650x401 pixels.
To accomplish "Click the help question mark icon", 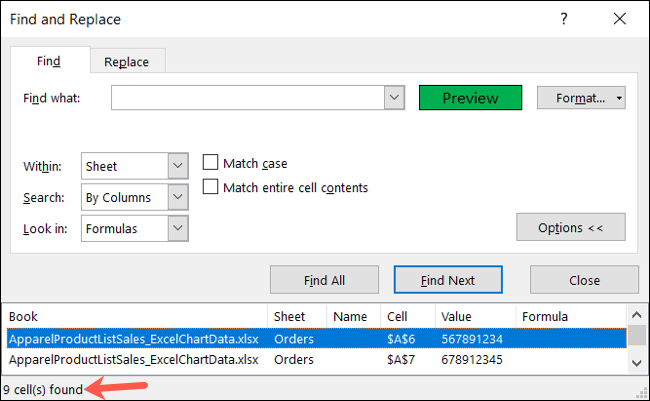I will click(x=563, y=19).
